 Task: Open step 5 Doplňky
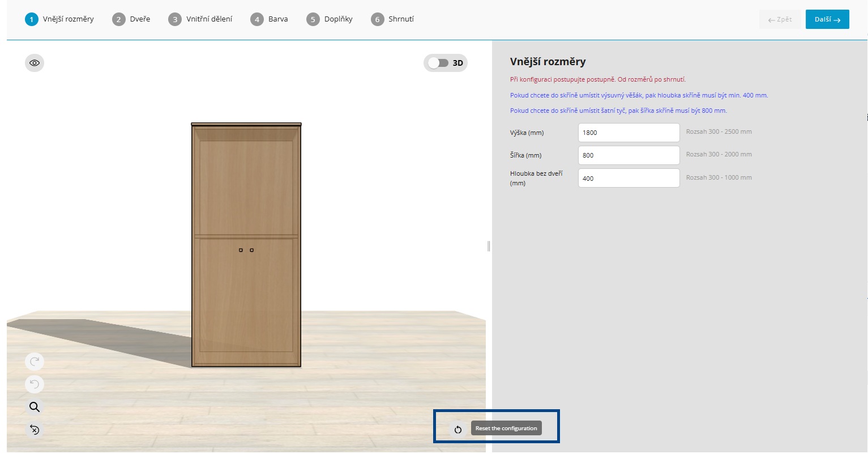[330, 19]
